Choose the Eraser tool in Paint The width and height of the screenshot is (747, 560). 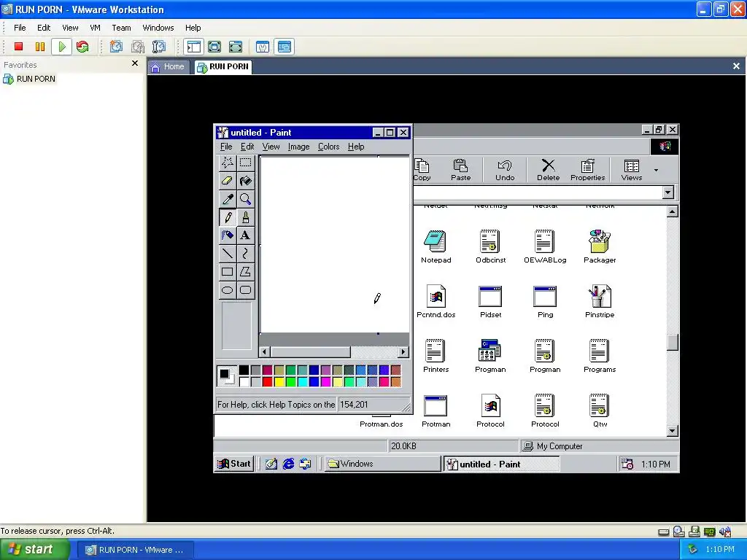point(228,181)
